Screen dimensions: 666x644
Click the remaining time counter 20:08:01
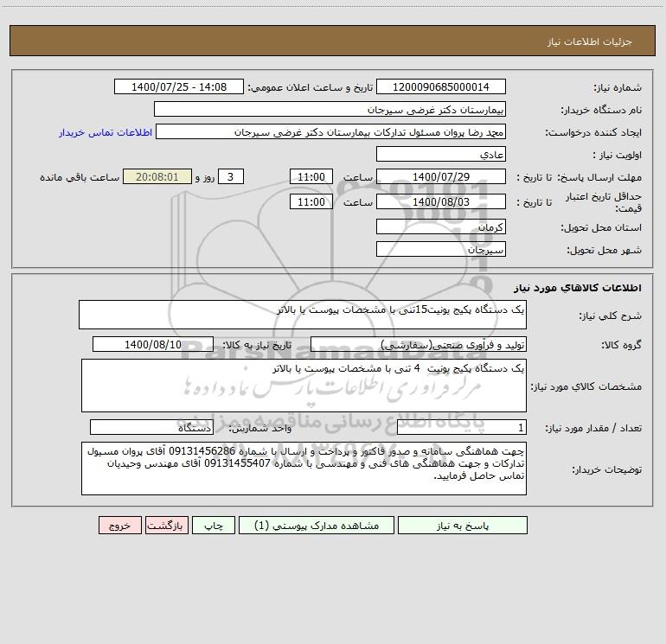click(x=157, y=176)
